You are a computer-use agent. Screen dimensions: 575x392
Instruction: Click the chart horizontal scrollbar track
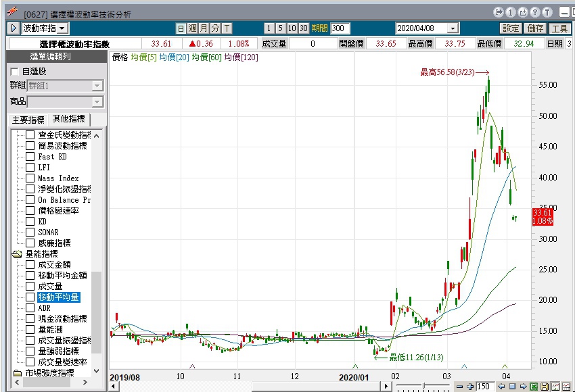[x=249, y=386]
